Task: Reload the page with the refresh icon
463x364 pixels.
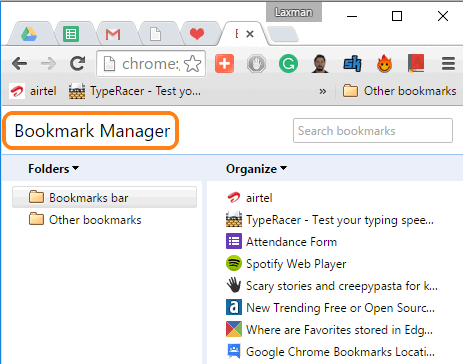Action: 78,64
